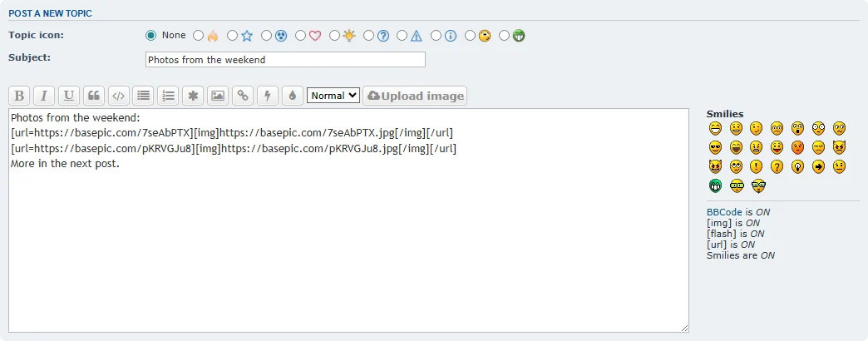Insert the winking smiley
This screenshot has width=868, height=341.
click(757, 128)
